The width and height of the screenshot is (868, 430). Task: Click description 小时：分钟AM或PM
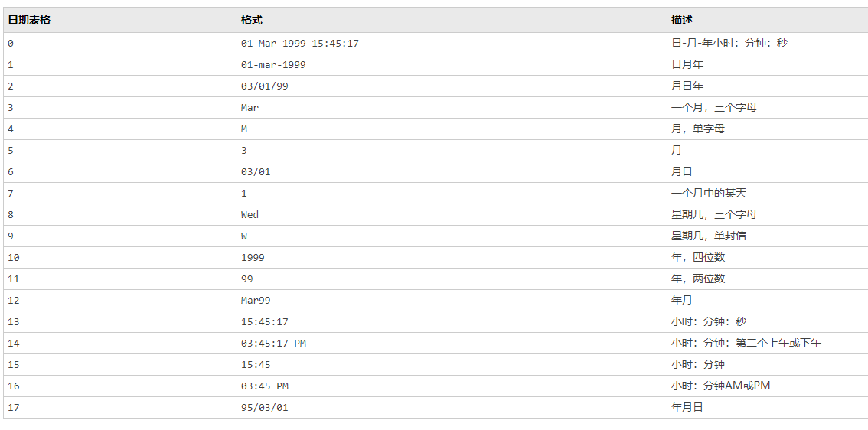(720, 386)
